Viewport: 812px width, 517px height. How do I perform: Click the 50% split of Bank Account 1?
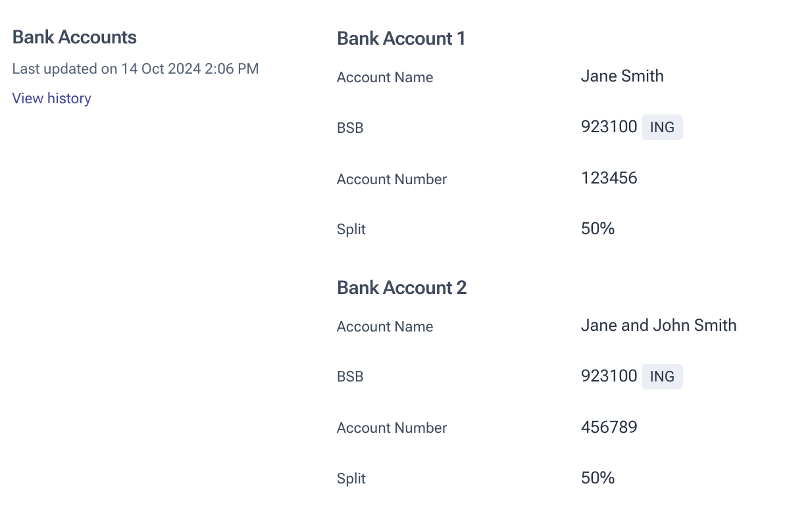pos(598,229)
